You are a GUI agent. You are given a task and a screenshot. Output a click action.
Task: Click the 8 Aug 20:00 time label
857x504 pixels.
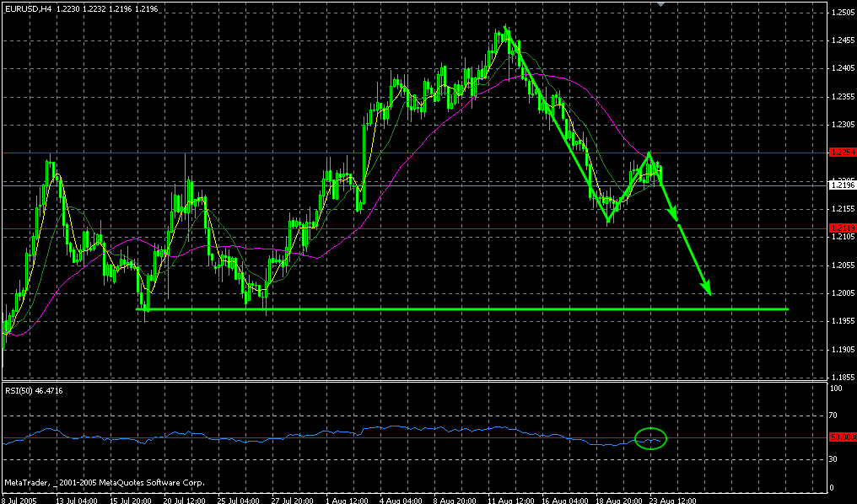[455, 500]
